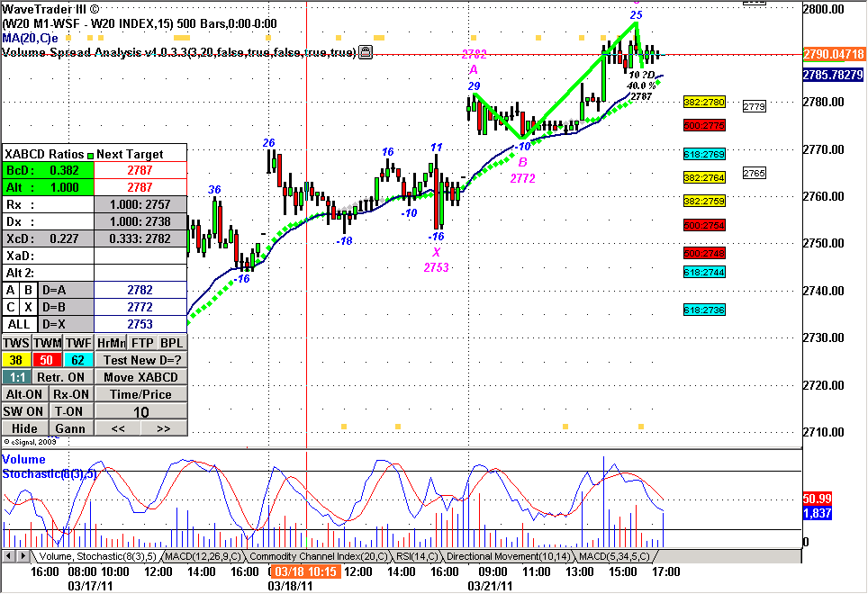Click the yellow 382:2780 Fibonacci label

(704, 102)
